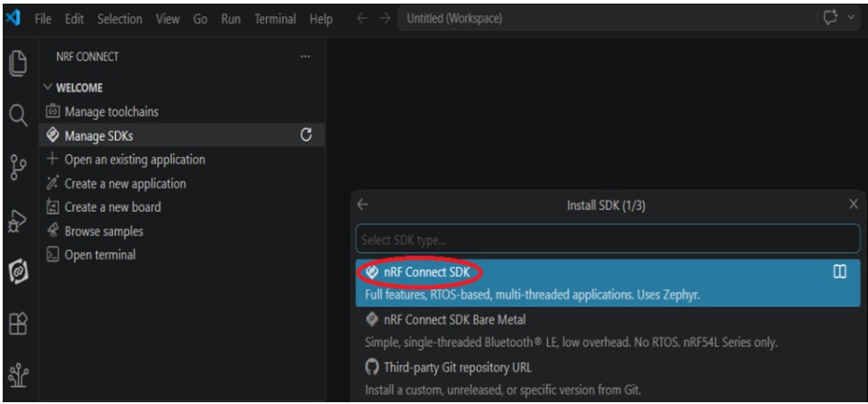Open the nRF Connect extension view
Image resolution: width=868 pixels, height=404 pixels.
click(x=18, y=271)
